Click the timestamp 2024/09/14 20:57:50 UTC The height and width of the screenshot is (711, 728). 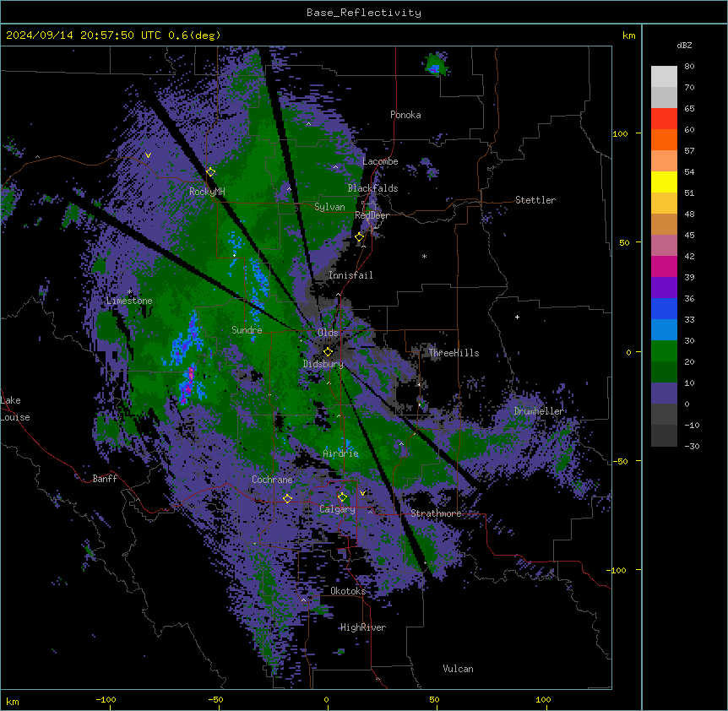[83, 35]
